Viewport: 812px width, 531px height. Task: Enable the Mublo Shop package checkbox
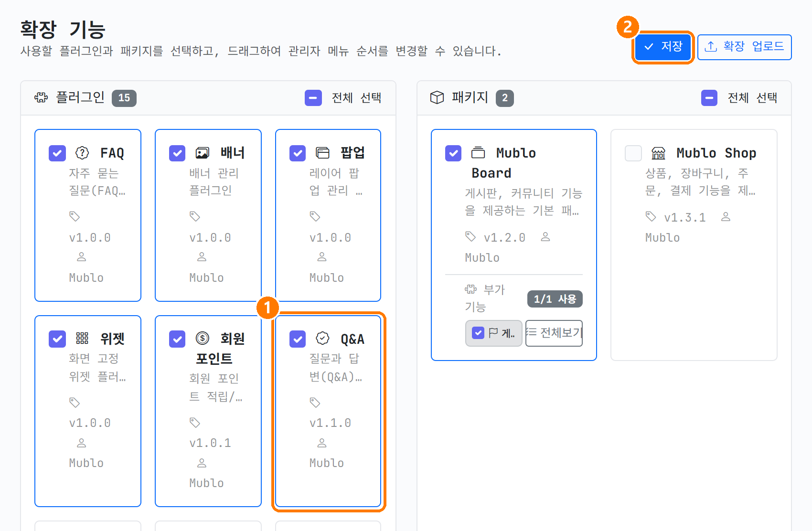click(633, 153)
